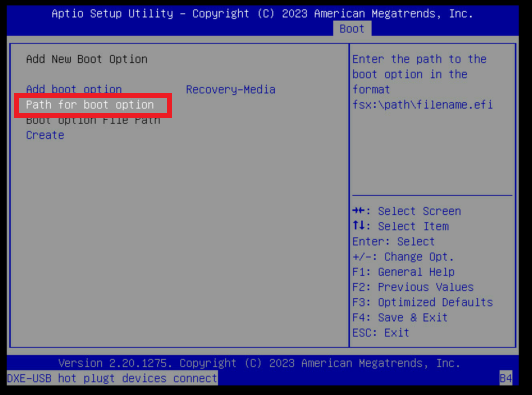The height and width of the screenshot is (395, 532).
Task: Open the Recovery-Media value field
Action: coord(231,90)
